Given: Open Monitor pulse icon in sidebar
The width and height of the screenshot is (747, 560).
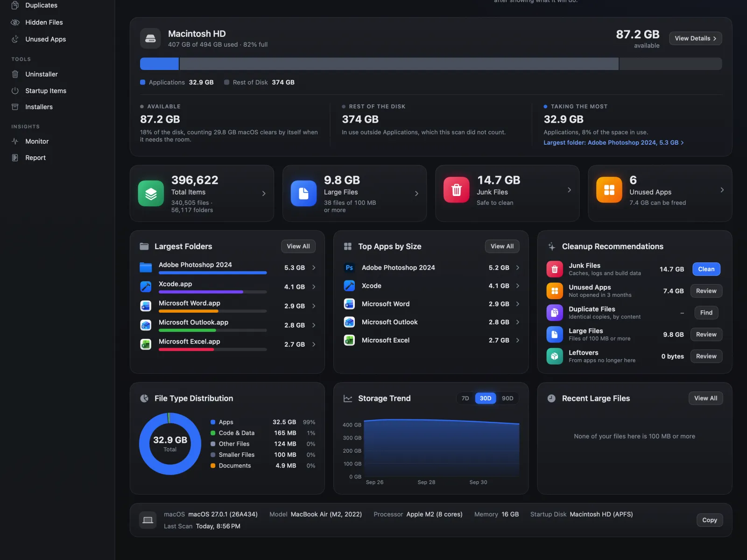Looking at the screenshot, I should tap(15, 141).
